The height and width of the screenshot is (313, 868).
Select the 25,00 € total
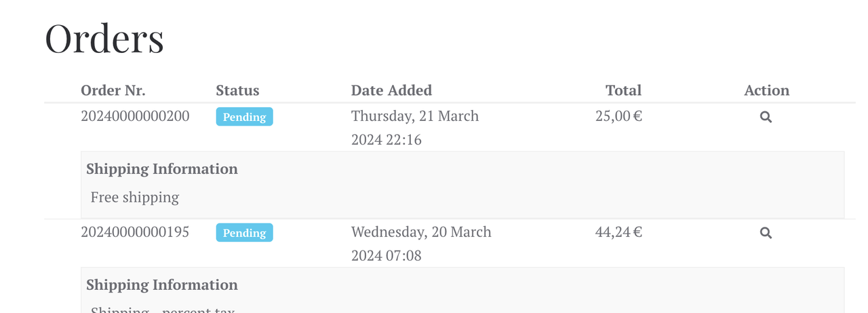(x=618, y=116)
